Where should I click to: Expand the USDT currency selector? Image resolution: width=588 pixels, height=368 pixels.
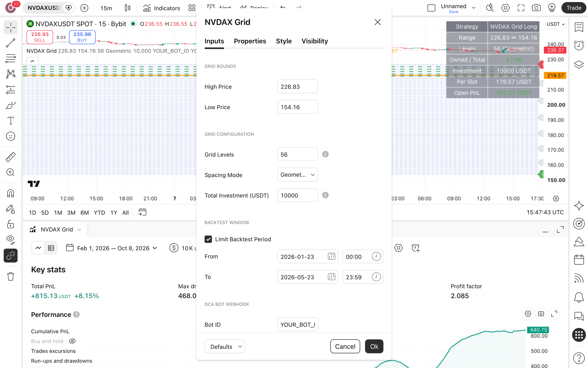coord(556,24)
